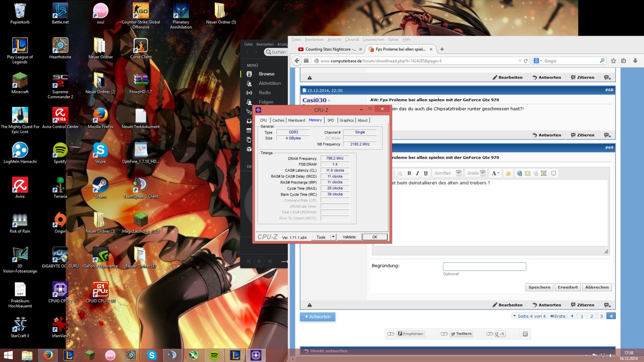Open the Origin desktop shortcut

(60, 223)
